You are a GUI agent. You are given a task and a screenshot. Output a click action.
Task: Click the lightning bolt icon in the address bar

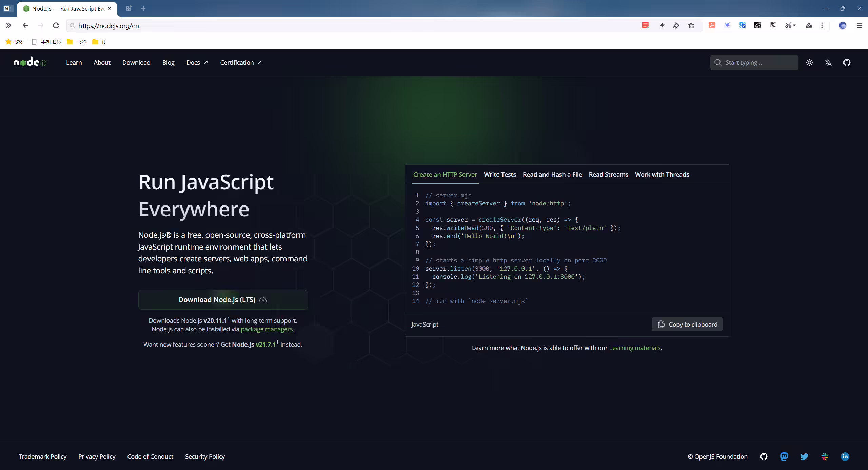tap(662, 25)
